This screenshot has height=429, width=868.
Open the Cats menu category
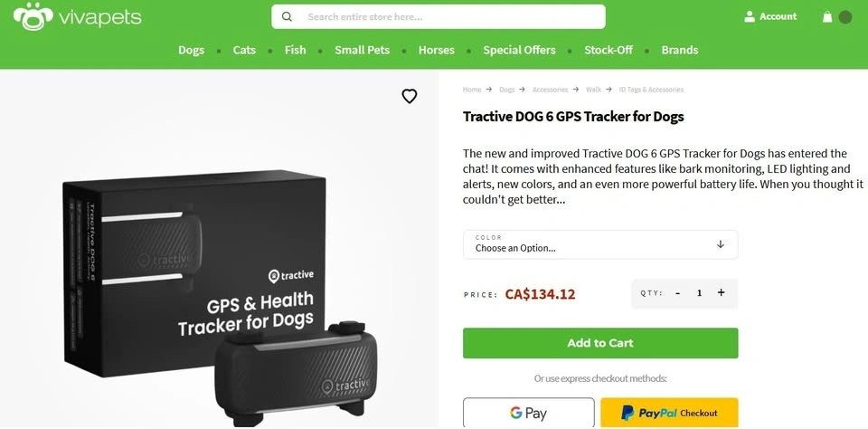(244, 50)
